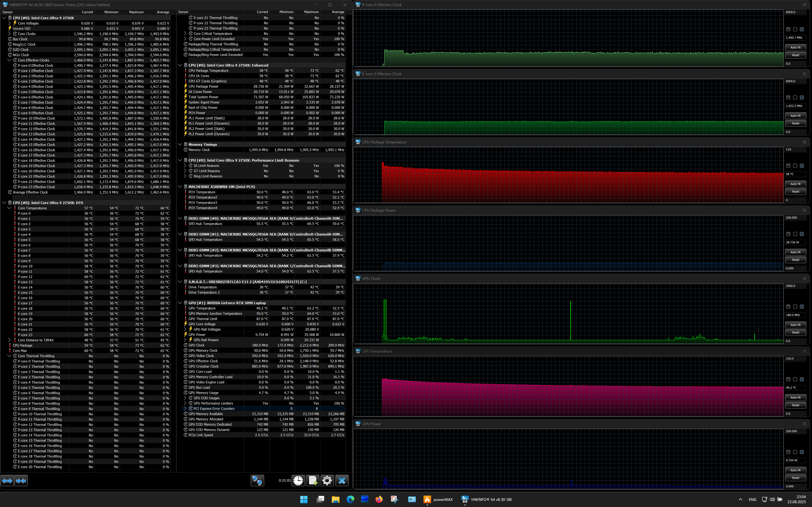Click the 110 maximum value field of temperature graph
This screenshot has width=812, height=507.
(x=795, y=150)
